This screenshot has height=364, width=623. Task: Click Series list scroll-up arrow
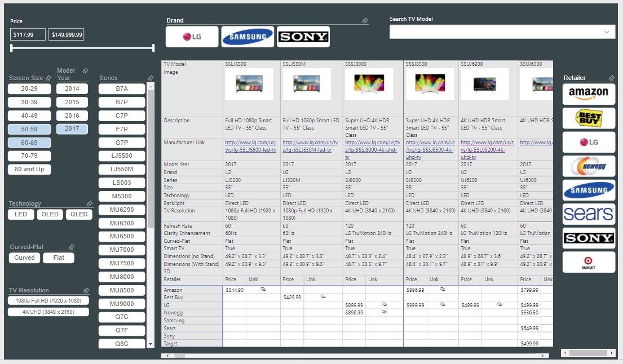[151, 86]
